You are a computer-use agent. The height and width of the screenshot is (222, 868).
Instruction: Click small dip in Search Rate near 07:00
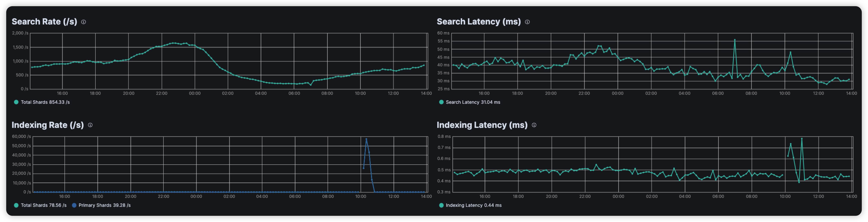coord(311,85)
